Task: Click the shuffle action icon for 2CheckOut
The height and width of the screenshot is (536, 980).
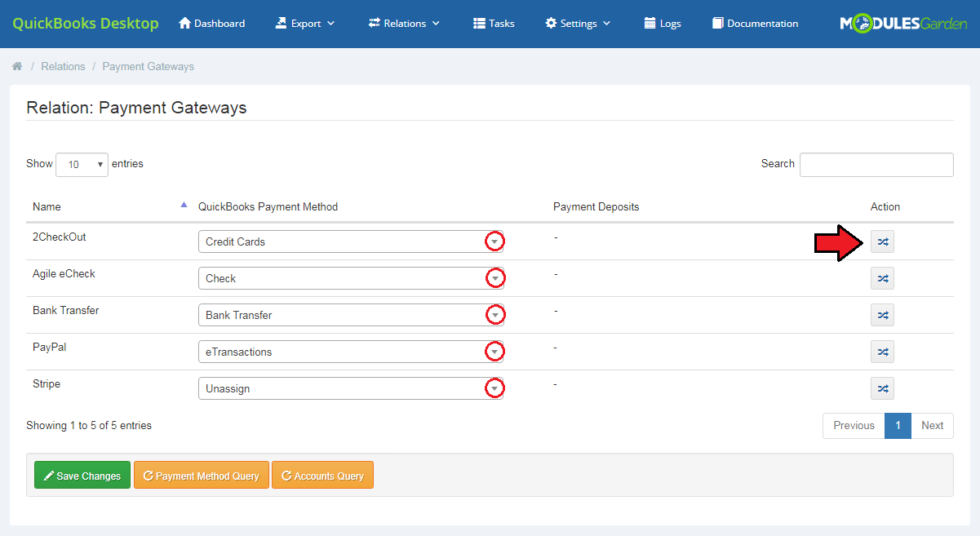Action: (x=882, y=241)
